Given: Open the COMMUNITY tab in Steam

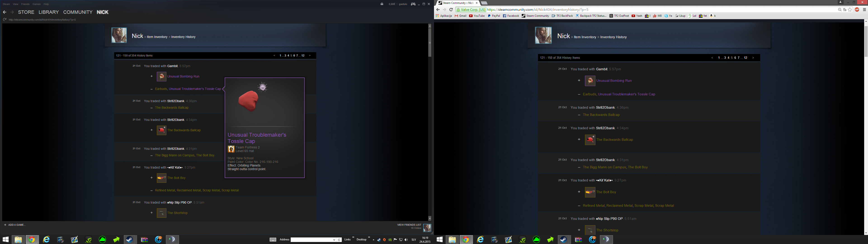Looking at the screenshot, I should click(78, 12).
